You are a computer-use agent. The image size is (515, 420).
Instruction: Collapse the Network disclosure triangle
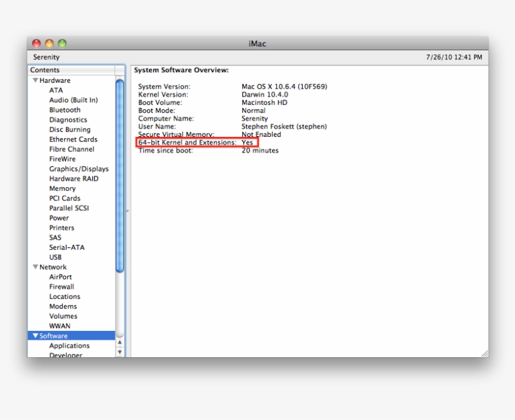[35, 267]
